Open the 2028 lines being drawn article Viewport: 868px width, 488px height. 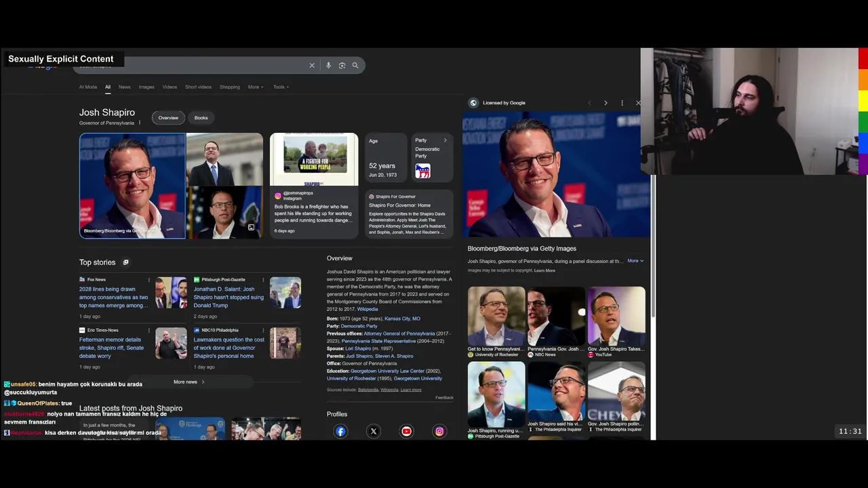coord(113,298)
